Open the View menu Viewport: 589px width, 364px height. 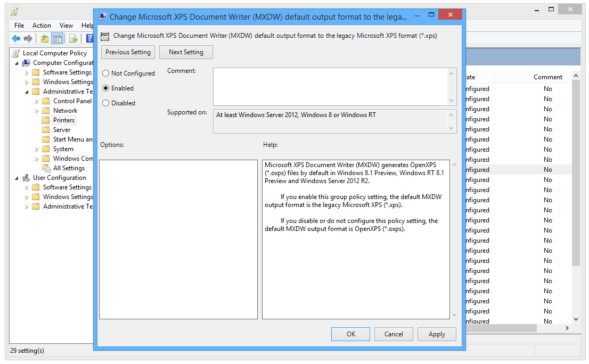tap(66, 25)
